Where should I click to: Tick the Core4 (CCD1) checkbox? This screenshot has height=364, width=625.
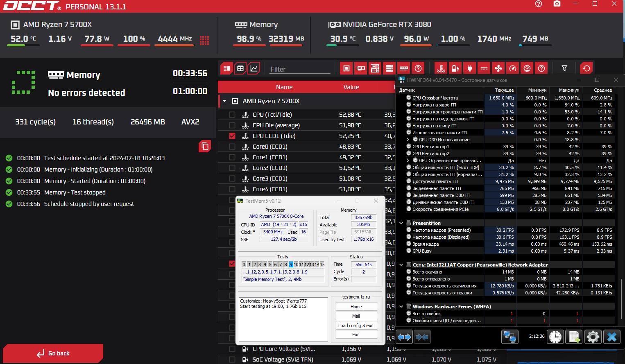[232, 189]
